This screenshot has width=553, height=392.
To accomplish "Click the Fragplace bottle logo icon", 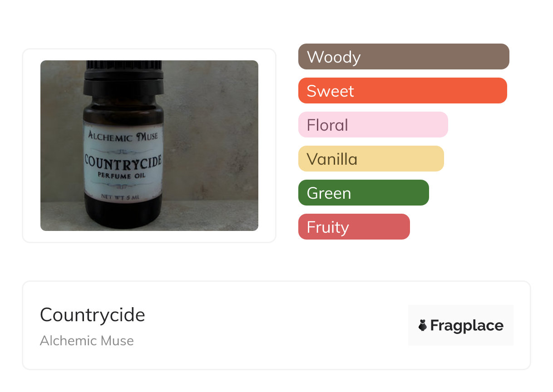I will coord(423,325).
